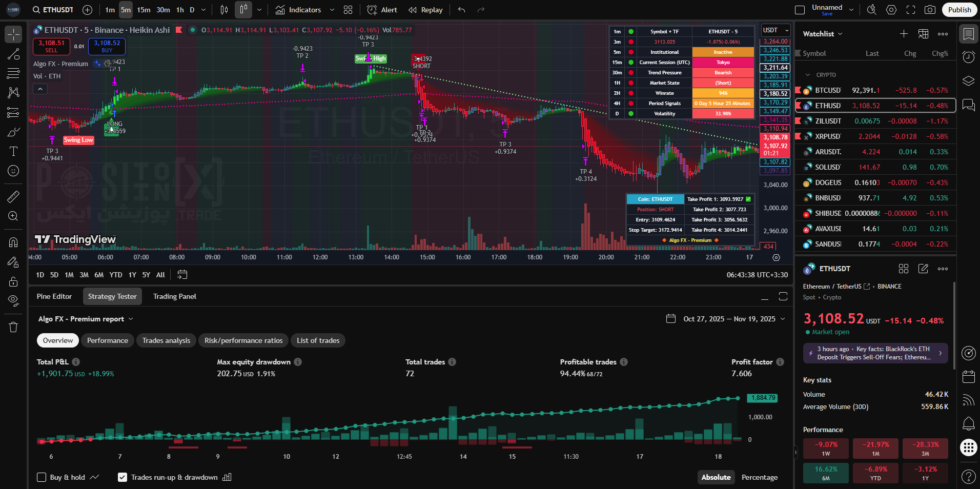Open the measure ruler tool

[x=13, y=196]
